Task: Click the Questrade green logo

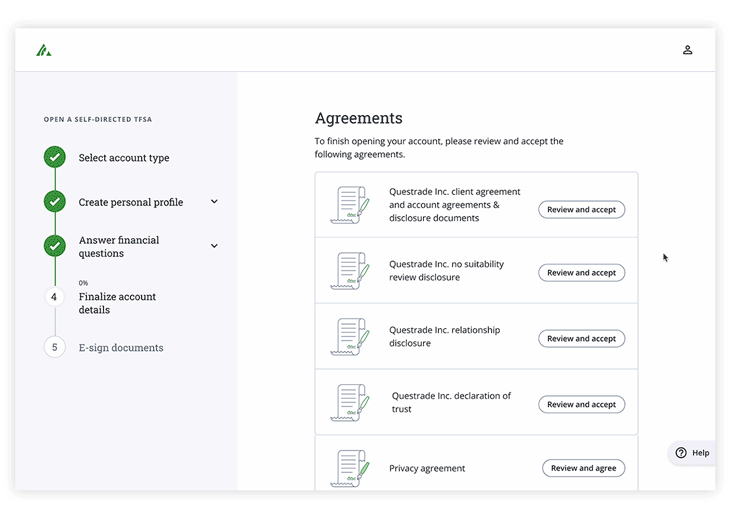Action: click(44, 50)
